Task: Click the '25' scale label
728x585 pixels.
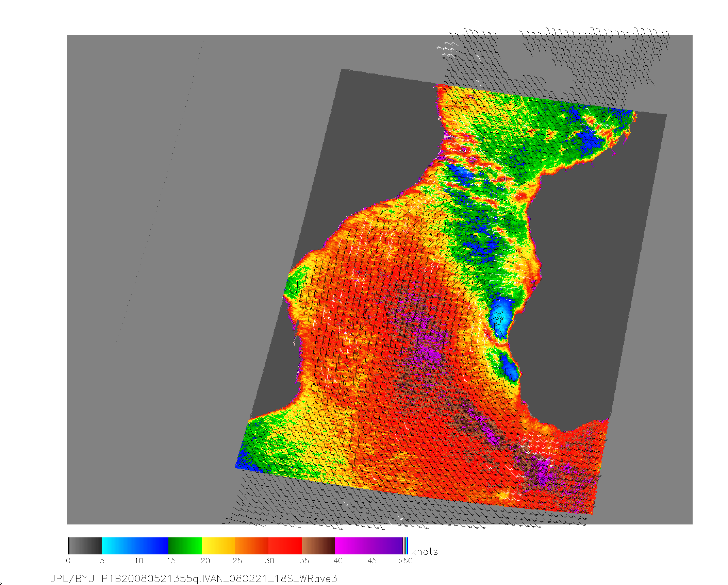Action: (237, 561)
